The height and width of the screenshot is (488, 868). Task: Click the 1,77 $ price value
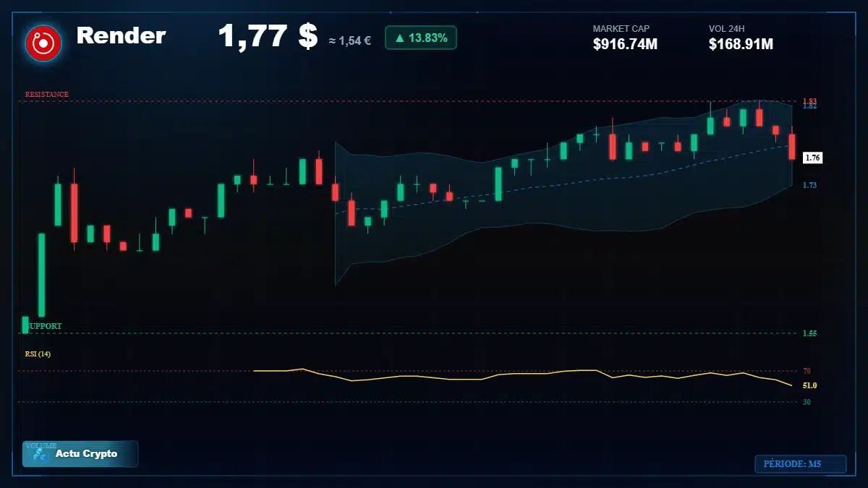coord(268,36)
